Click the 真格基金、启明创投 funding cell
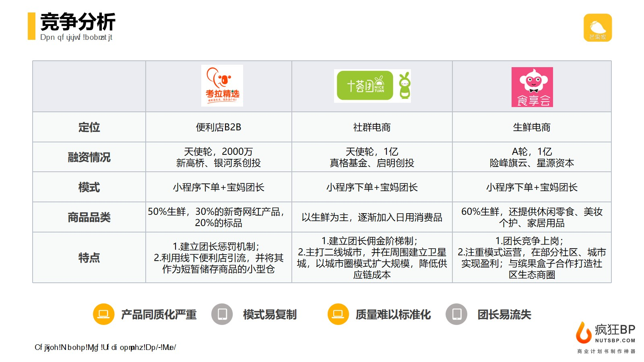 (372, 157)
